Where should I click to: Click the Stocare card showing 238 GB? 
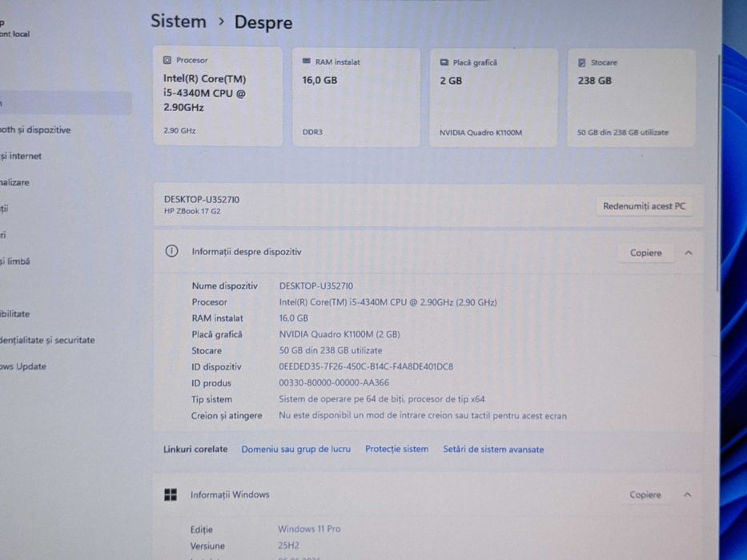tap(631, 98)
